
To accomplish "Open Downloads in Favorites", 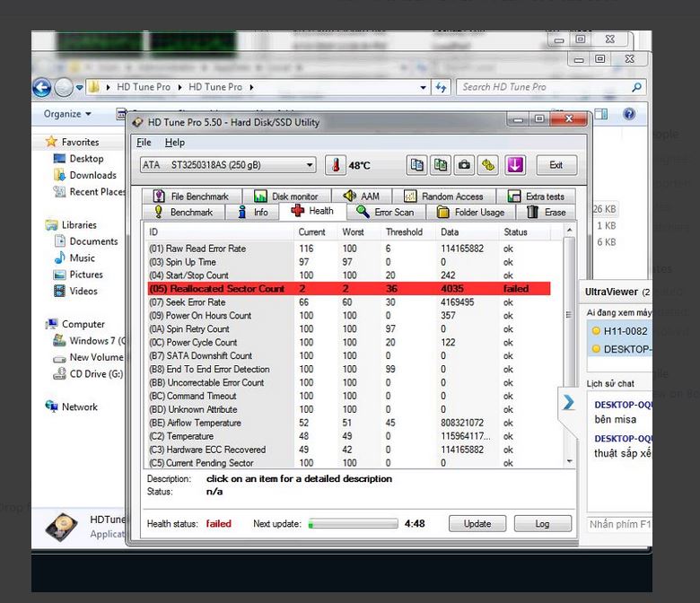I will pyautogui.click(x=85, y=175).
